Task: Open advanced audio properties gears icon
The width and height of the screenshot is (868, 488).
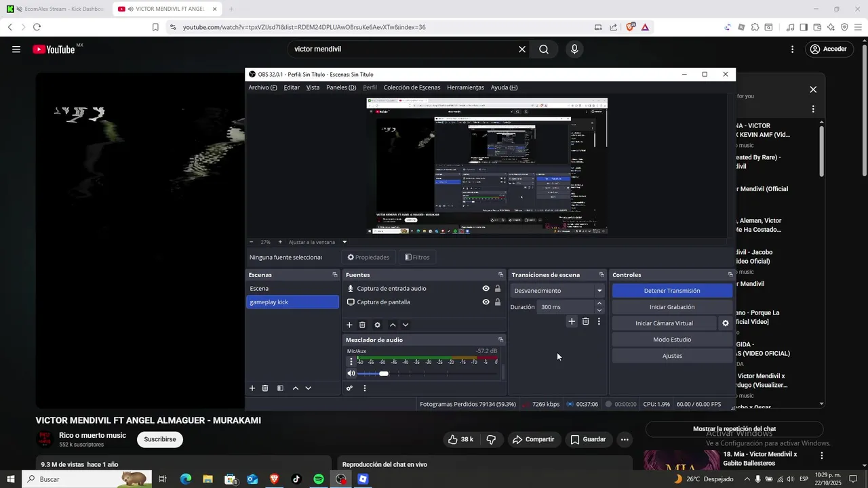Action: (349, 388)
